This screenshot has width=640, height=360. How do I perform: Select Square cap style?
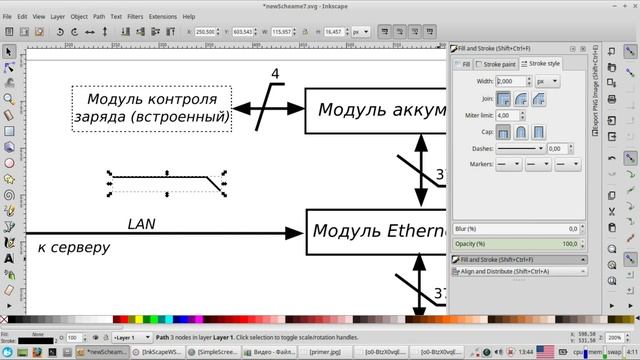[539, 132]
